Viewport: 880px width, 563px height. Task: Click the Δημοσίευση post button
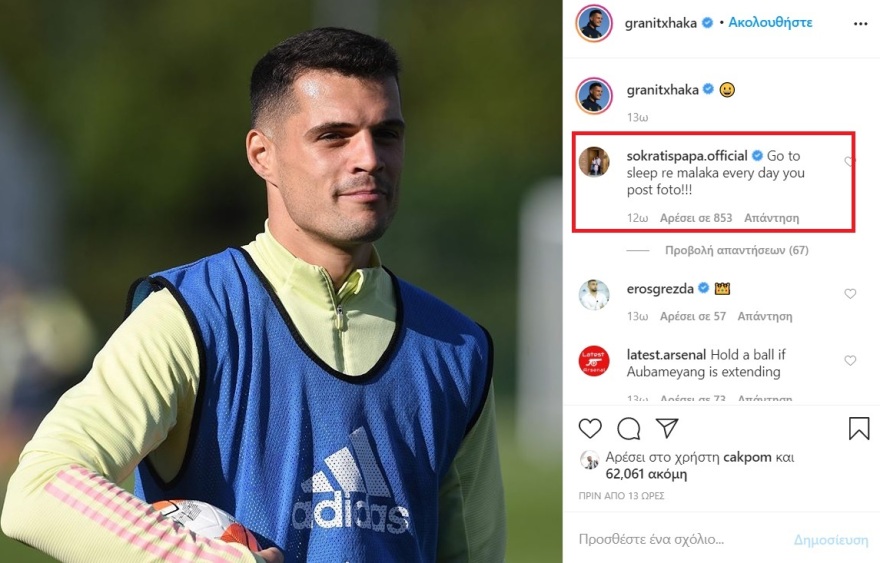[x=831, y=540]
